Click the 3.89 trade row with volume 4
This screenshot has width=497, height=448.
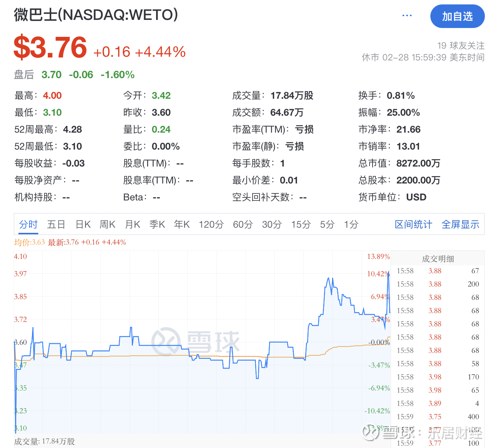[438, 403]
